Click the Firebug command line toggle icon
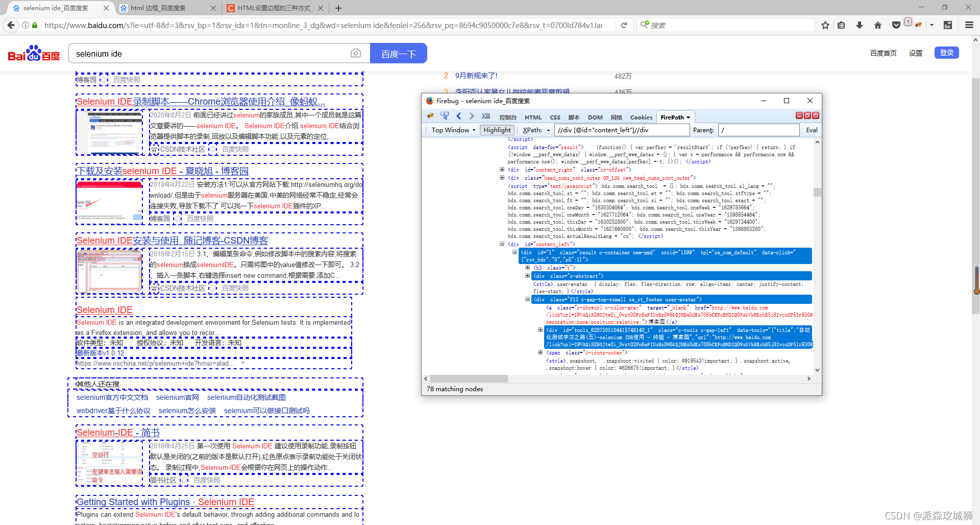The image size is (980, 525). (x=485, y=116)
